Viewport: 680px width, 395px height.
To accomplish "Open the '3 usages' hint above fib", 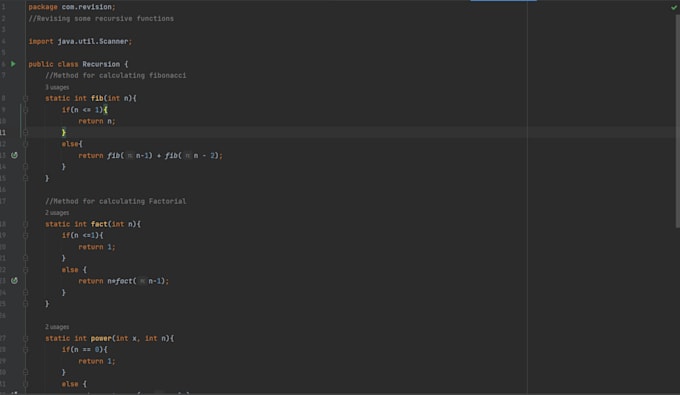I will tap(57, 87).
